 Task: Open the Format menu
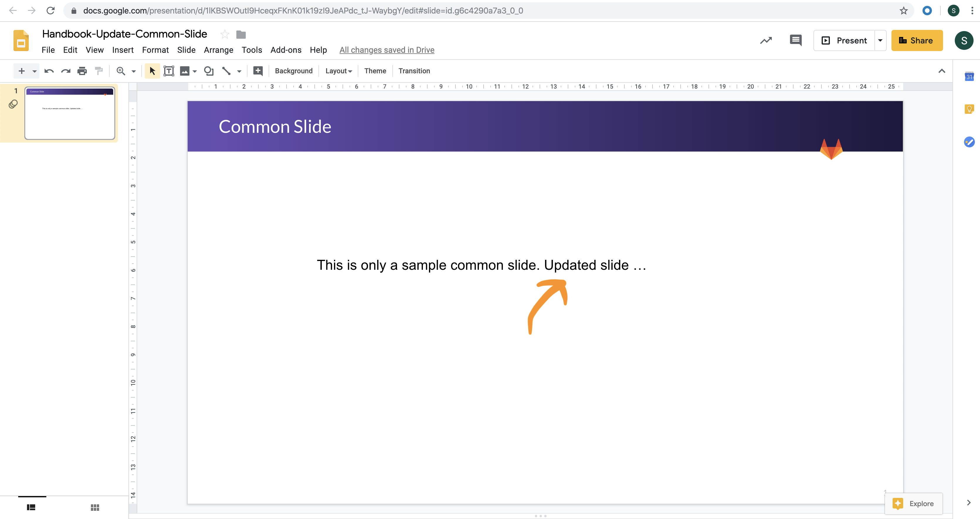click(155, 50)
